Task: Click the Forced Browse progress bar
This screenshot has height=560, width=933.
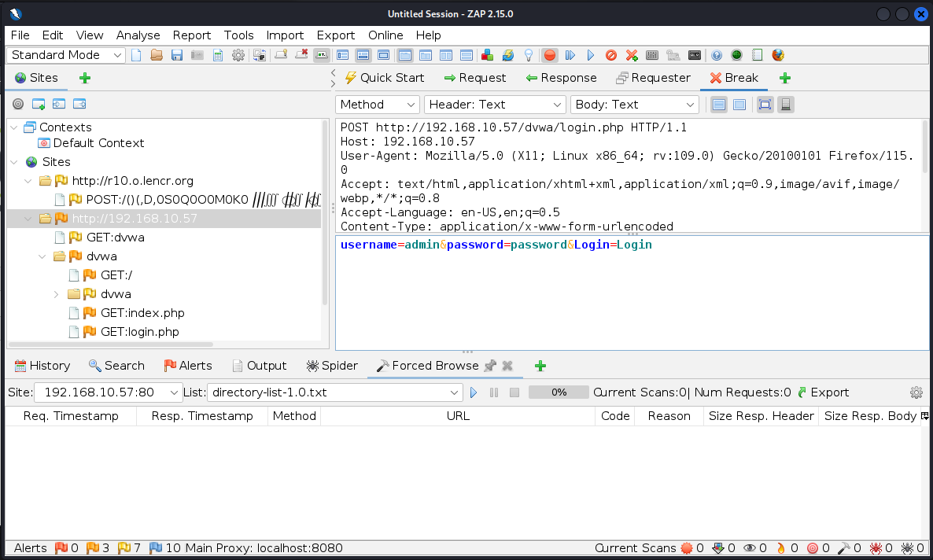Action: (x=559, y=392)
